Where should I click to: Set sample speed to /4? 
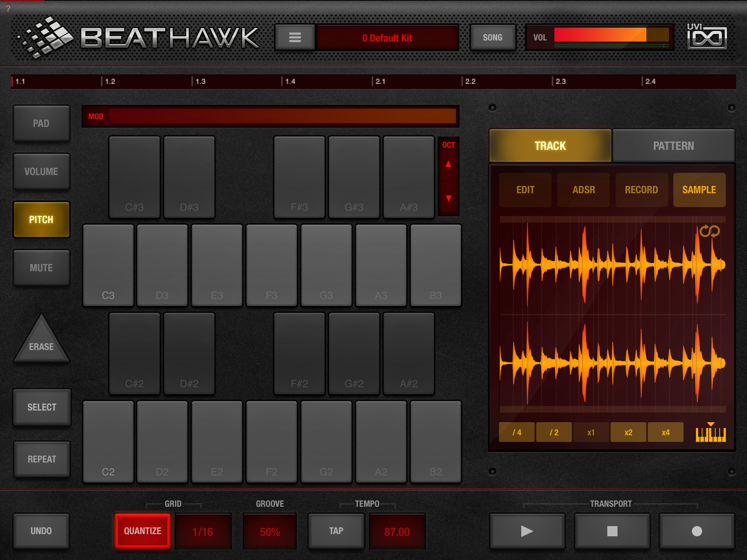click(517, 432)
